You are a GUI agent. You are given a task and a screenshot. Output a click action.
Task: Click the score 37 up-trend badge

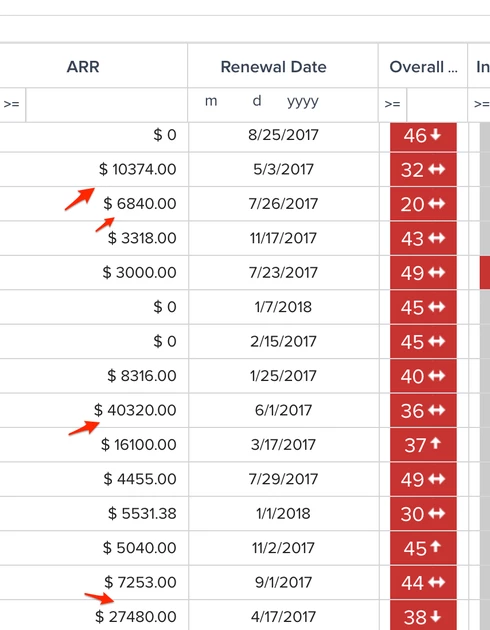point(423,445)
